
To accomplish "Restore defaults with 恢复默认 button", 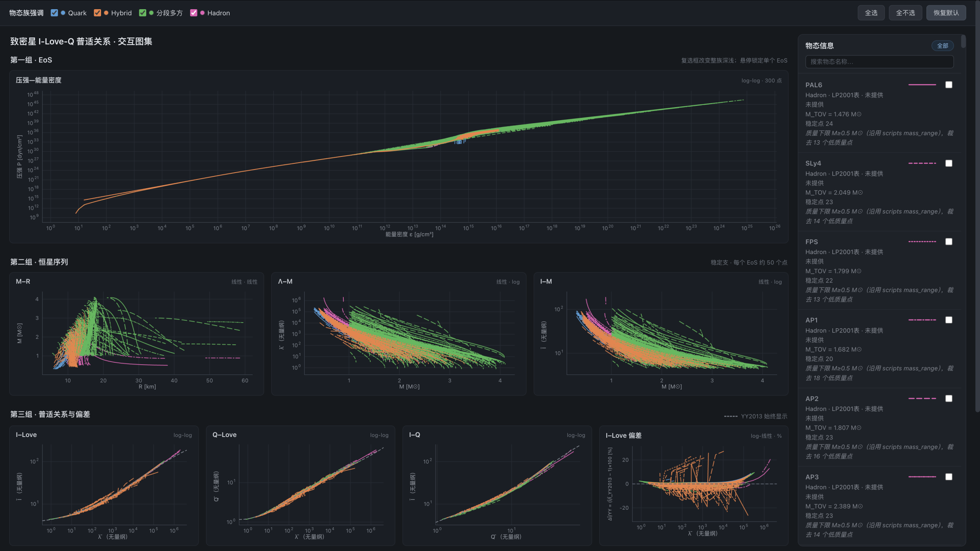I will [x=946, y=13].
